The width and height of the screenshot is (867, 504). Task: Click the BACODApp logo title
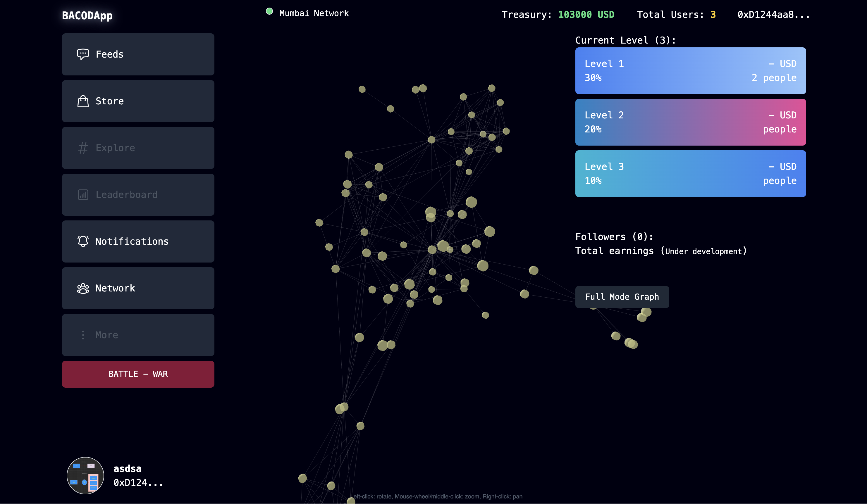point(87,15)
